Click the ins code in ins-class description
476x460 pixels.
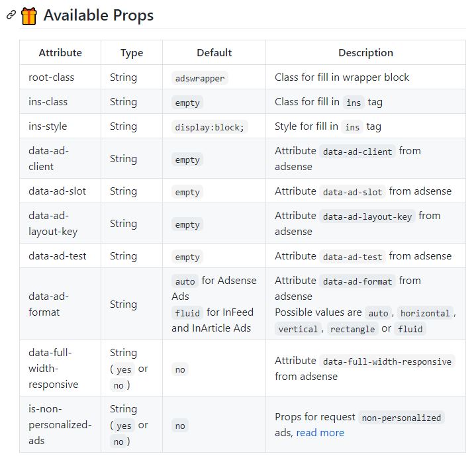(354, 103)
